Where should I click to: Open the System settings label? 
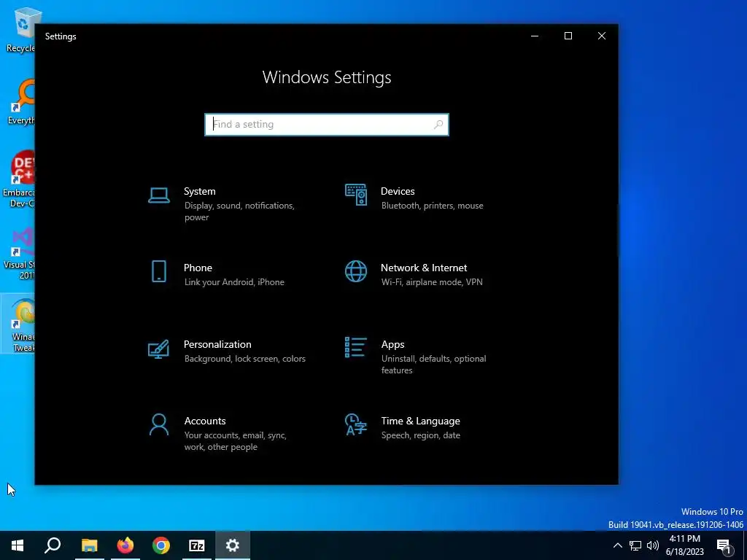200,192
